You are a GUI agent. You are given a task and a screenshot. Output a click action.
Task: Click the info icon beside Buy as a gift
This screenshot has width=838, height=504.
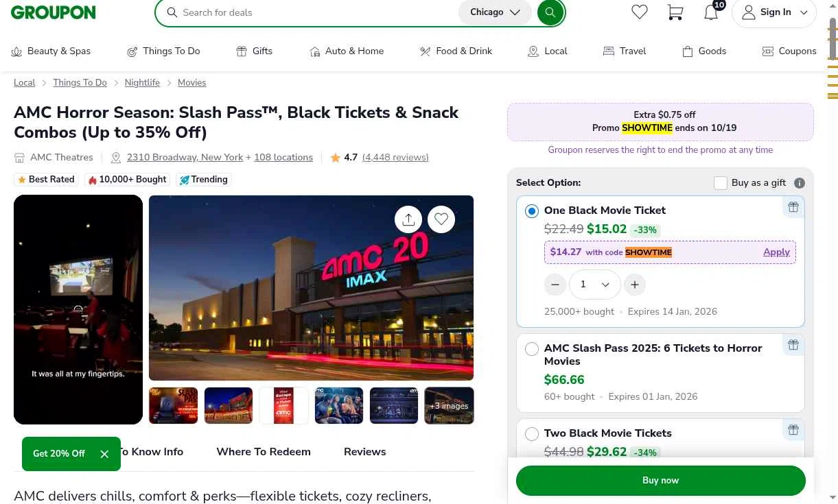click(x=799, y=183)
